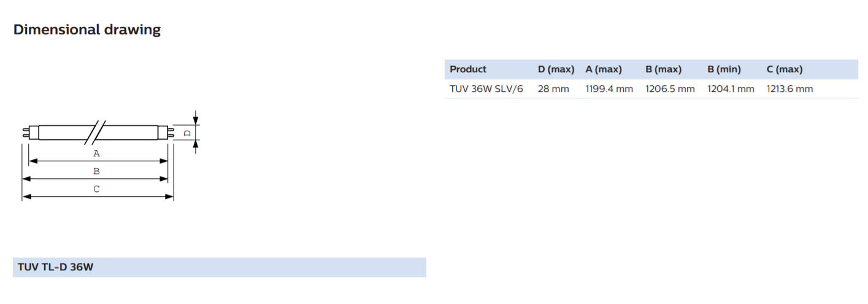Click the A (max) column header
This screenshot has height=304, width=868.
coord(604,69)
